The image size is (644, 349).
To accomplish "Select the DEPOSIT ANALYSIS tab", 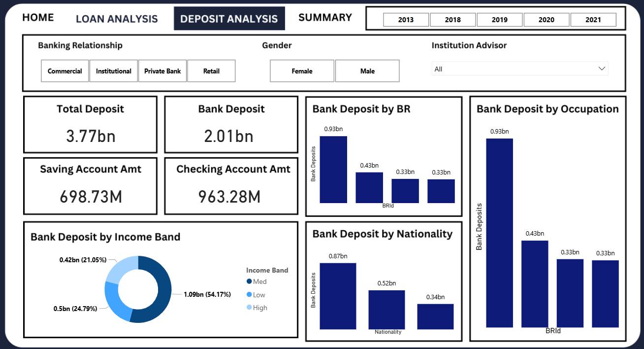I will tap(229, 19).
